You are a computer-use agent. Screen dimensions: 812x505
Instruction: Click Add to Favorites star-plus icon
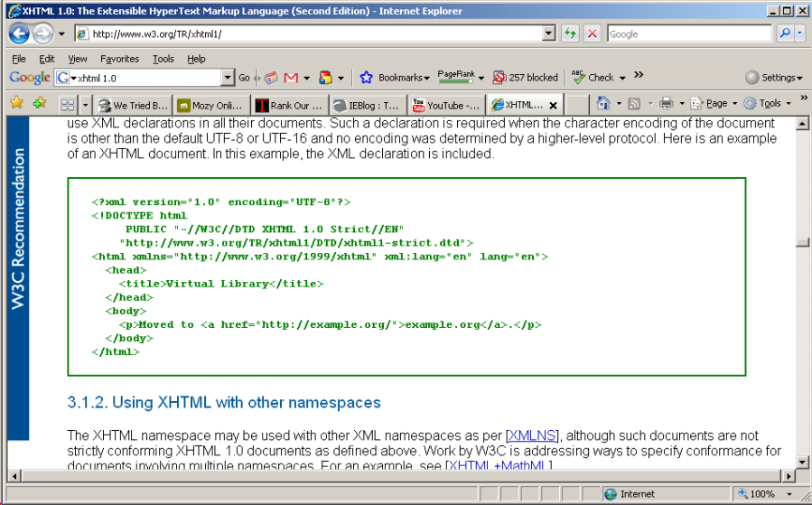point(39,103)
